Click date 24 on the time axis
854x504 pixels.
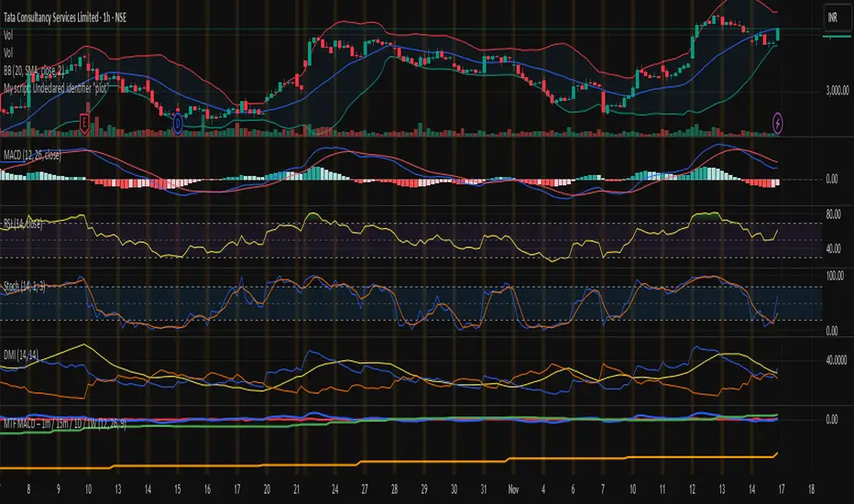point(335,489)
